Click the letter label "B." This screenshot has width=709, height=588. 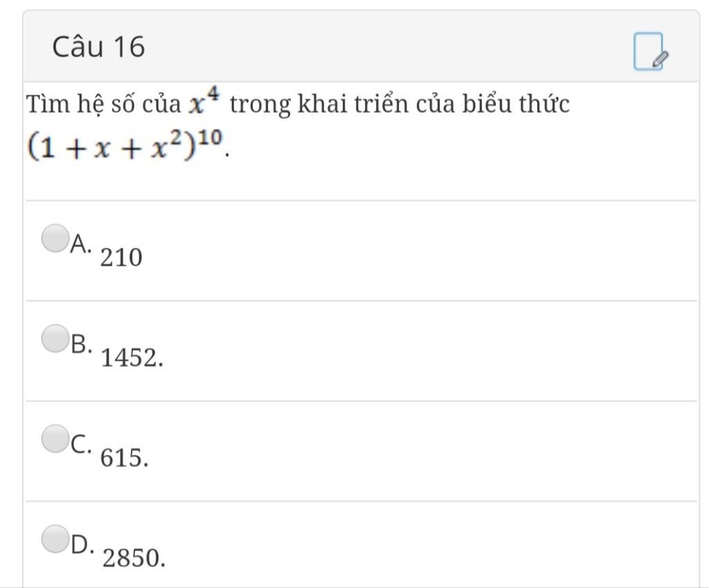pyautogui.click(x=80, y=343)
